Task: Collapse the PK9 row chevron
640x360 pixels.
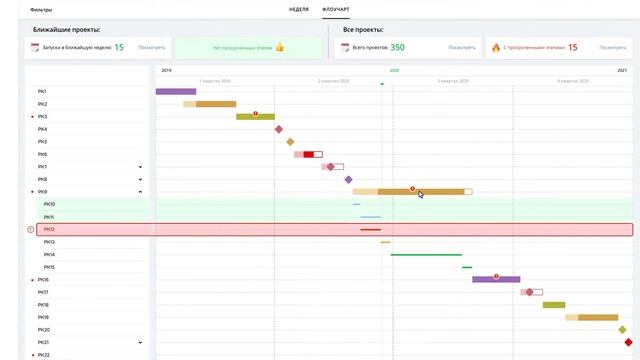Action: coord(140,192)
